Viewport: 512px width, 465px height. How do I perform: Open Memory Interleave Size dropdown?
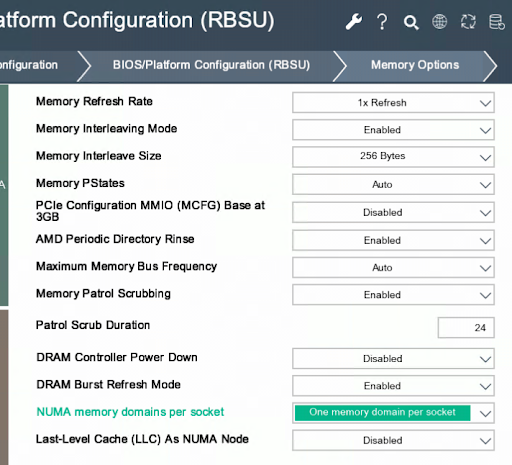click(393, 157)
